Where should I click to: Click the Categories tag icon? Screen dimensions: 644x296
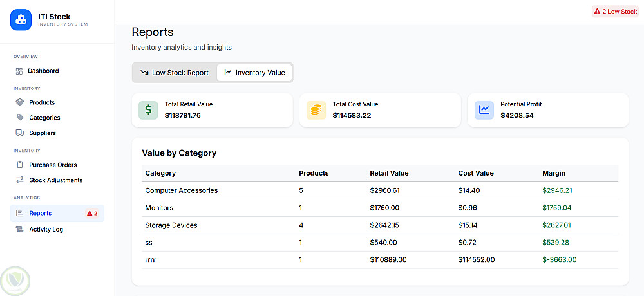tap(19, 118)
